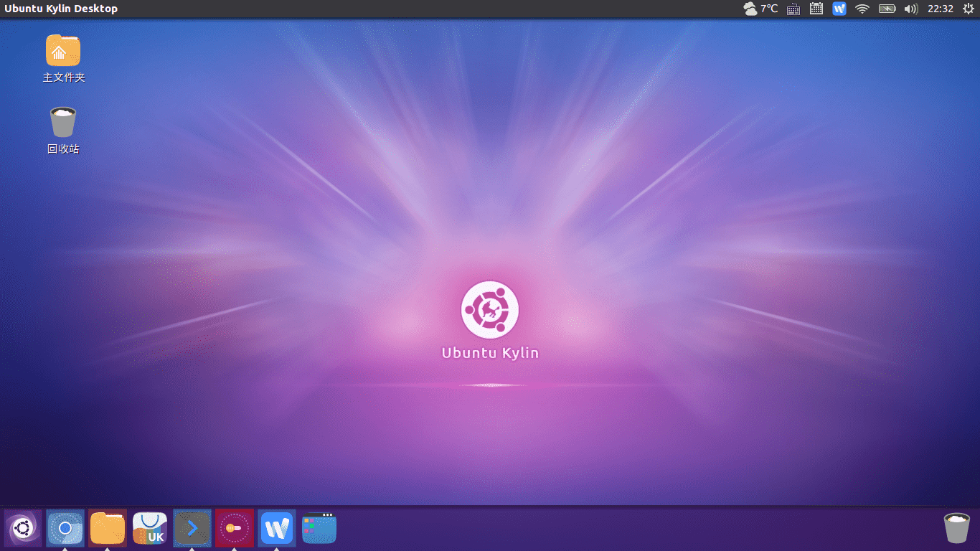Open the trash icon in the dock
Screen dimensions: 980x551
tap(956, 529)
